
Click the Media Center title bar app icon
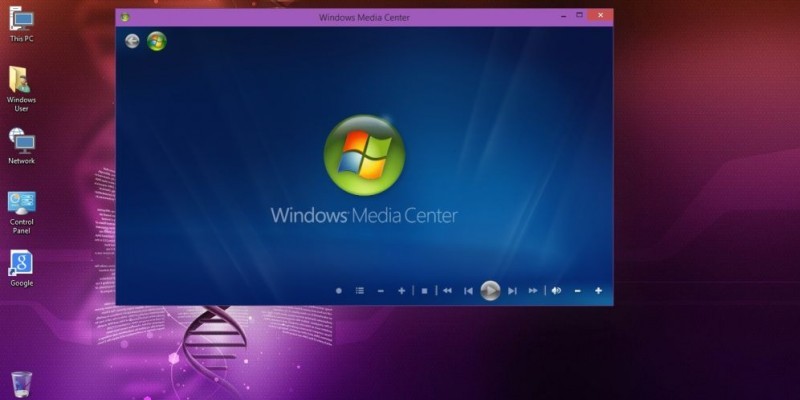click(125, 17)
